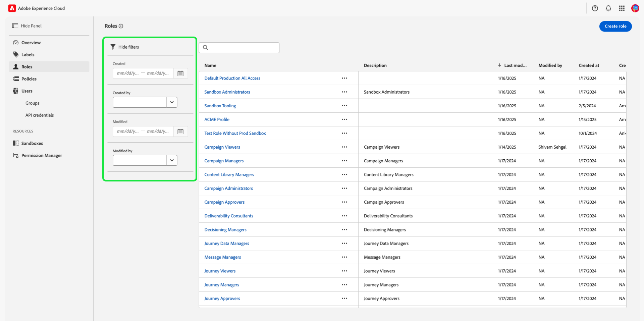Go to Overview in sidebar
Screen dimensions: 644x321
[49, 43]
